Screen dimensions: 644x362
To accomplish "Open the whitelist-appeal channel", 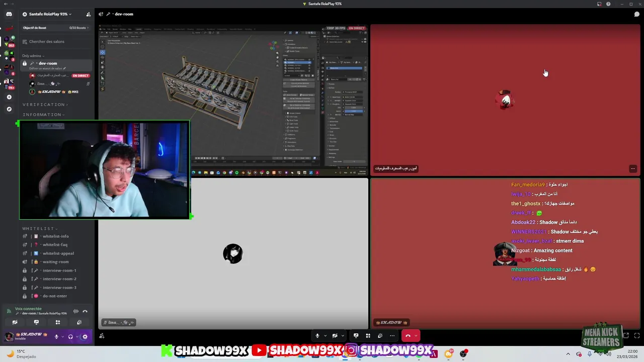I will coord(56,253).
